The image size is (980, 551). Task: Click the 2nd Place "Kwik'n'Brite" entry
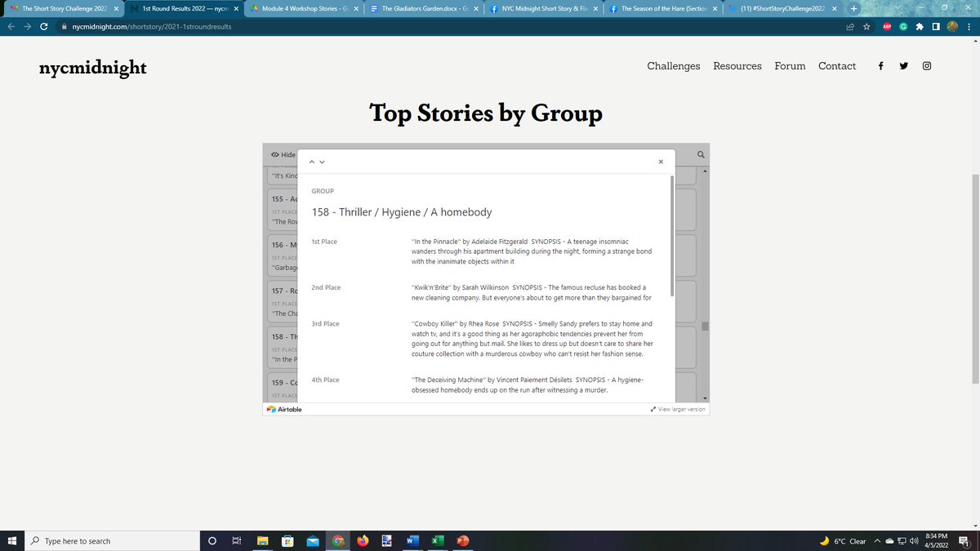531,293
